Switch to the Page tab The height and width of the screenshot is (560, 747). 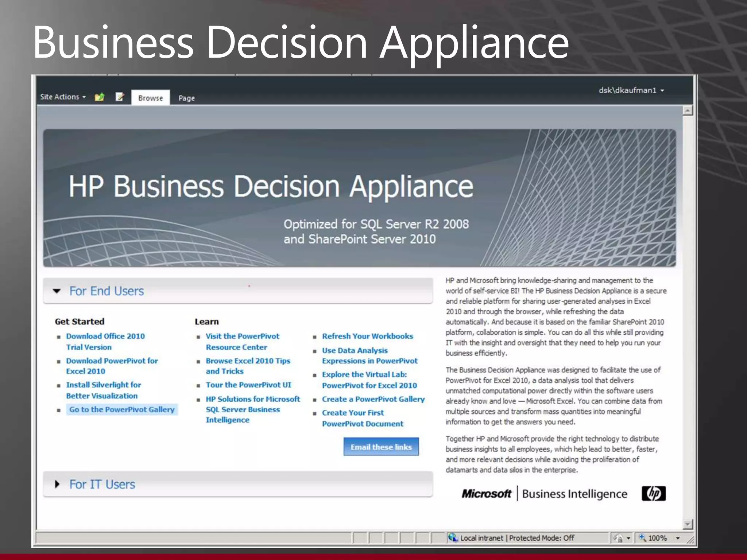(x=186, y=98)
